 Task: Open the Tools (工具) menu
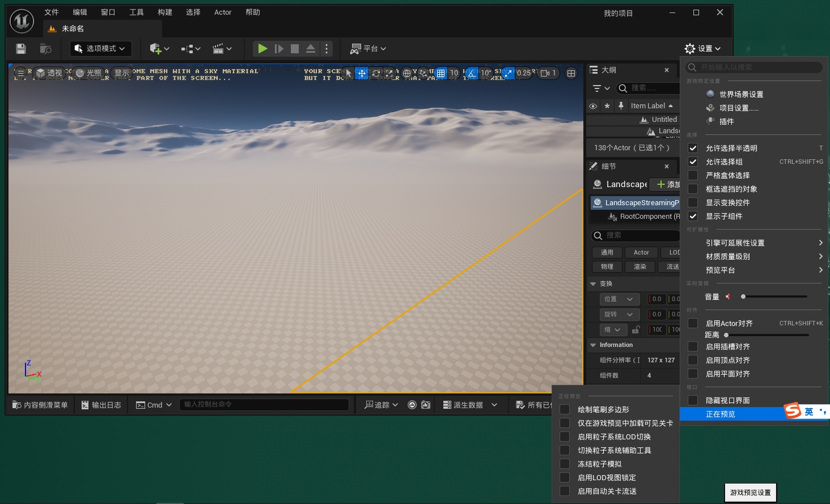[x=137, y=12]
